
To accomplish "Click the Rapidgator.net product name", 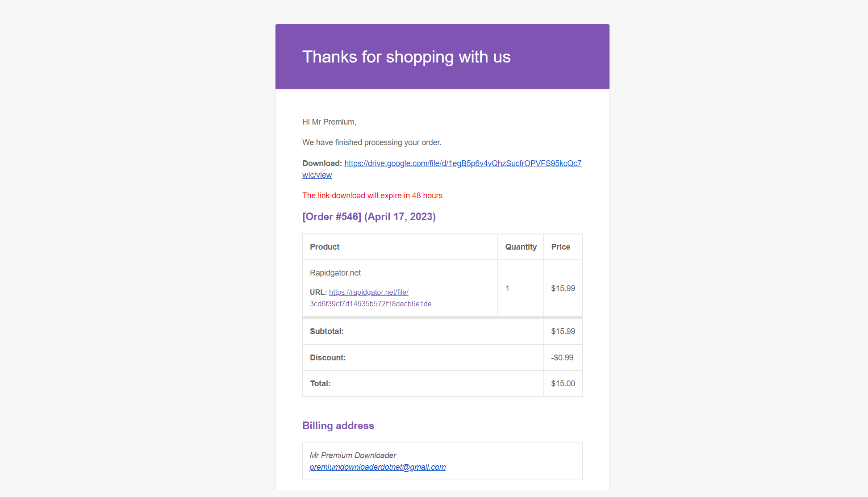I will coord(335,273).
